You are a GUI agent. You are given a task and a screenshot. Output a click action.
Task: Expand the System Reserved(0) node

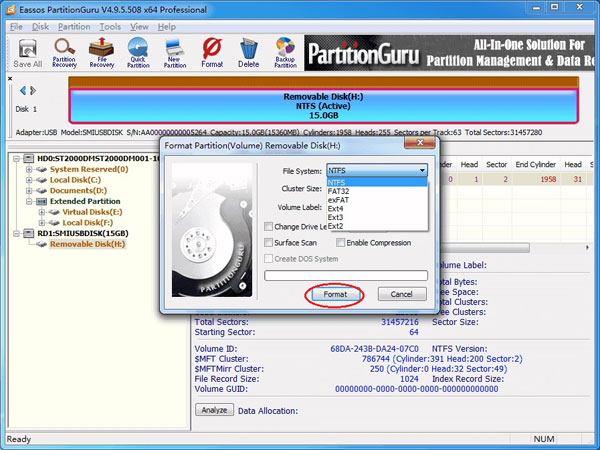pyautogui.click(x=29, y=169)
